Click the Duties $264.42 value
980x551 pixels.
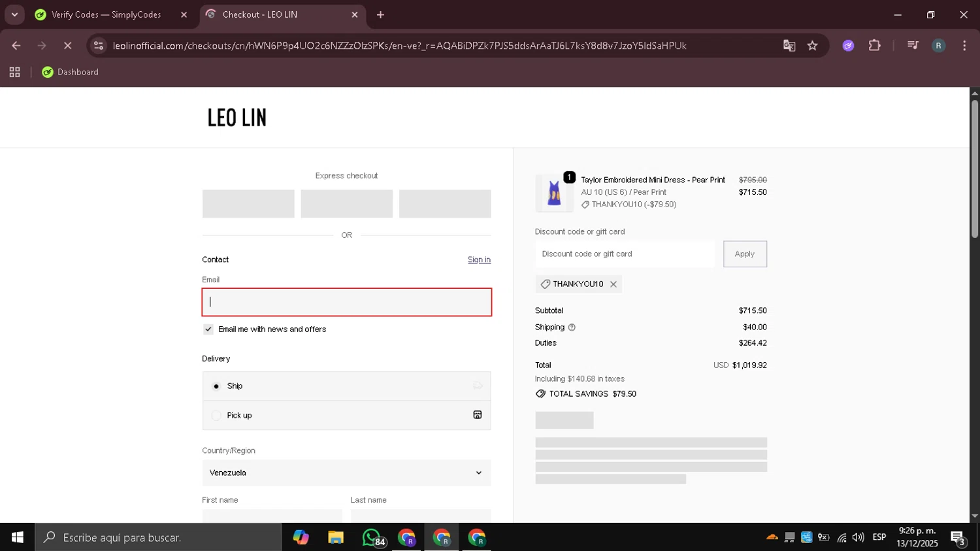(x=753, y=343)
